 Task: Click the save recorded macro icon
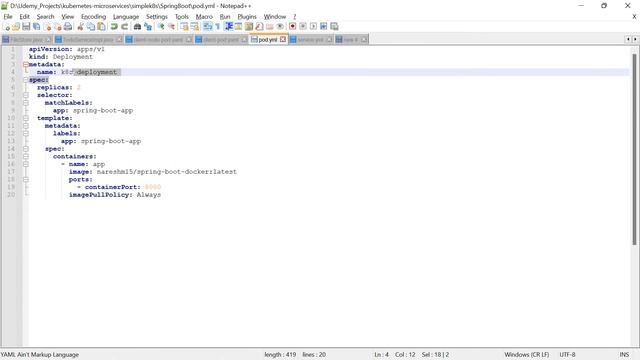334,27
